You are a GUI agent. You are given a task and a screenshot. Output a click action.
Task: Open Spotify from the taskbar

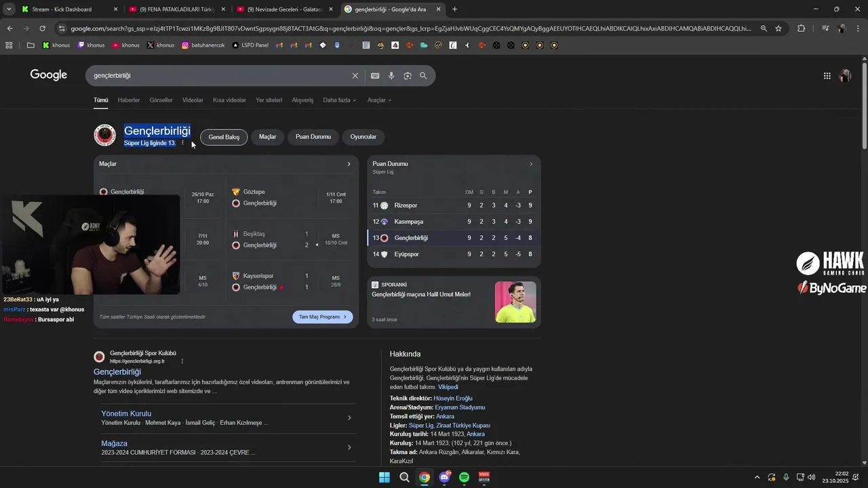(x=465, y=477)
